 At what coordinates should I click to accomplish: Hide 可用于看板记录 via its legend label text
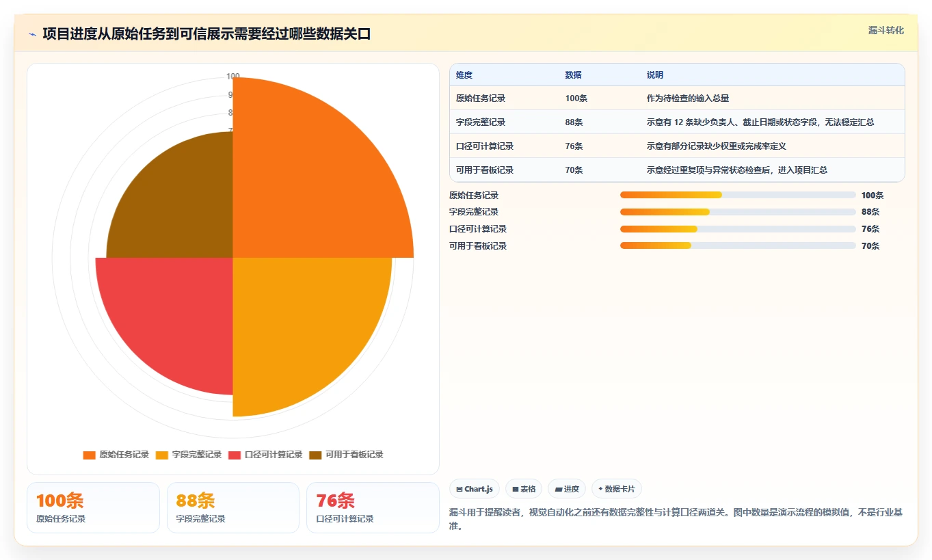pos(354,455)
